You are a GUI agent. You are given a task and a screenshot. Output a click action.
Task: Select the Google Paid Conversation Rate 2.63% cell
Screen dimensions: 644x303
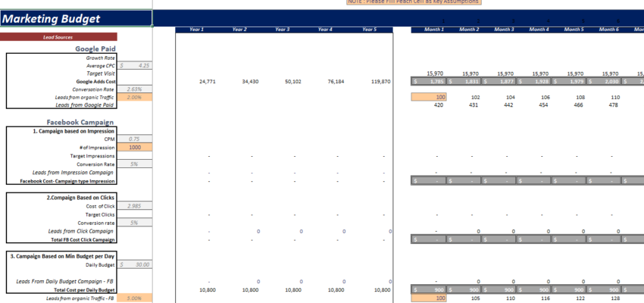135,89
